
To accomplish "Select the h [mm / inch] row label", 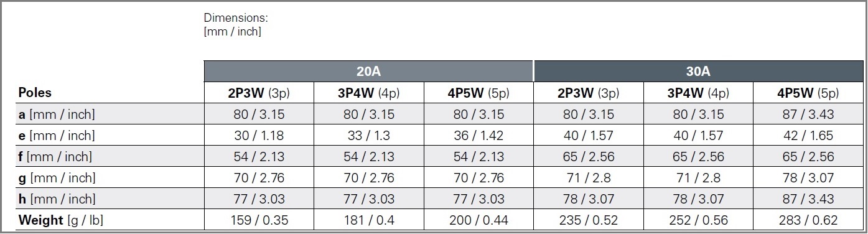I will [x=57, y=199].
